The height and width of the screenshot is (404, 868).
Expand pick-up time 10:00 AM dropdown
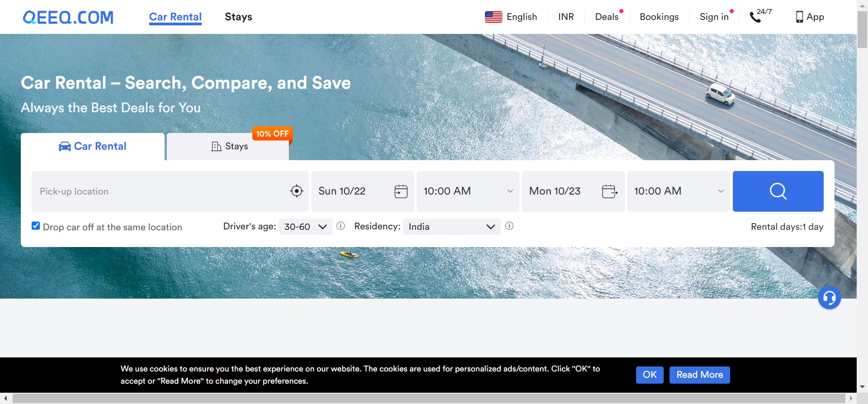(x=467, y=191)
